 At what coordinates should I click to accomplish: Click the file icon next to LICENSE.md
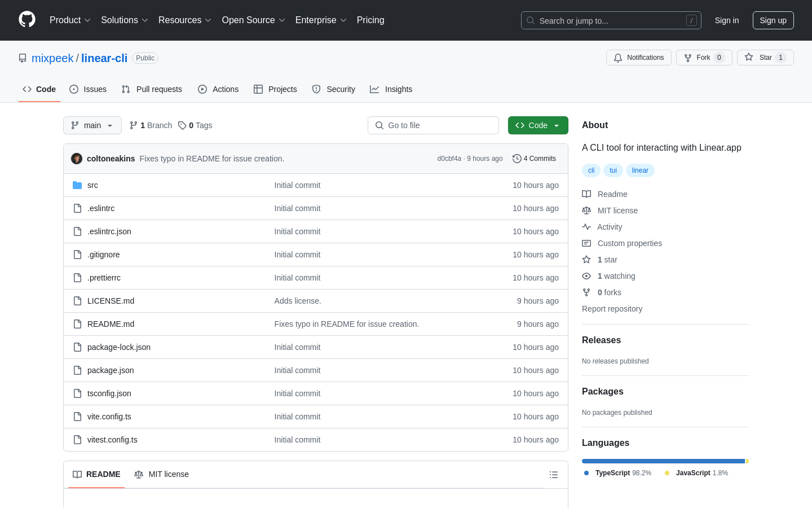click(78, 301)
